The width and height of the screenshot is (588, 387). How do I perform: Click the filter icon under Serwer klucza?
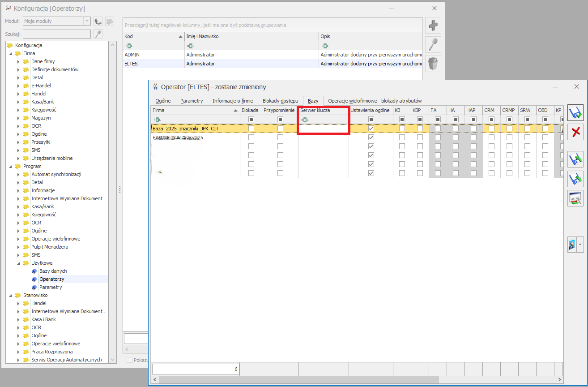[x=305, y=120]
